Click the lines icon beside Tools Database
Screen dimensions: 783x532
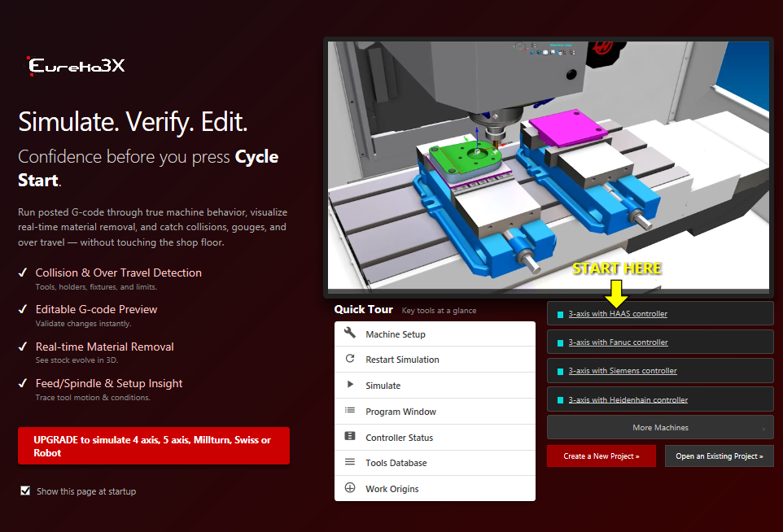coord(350,462)
